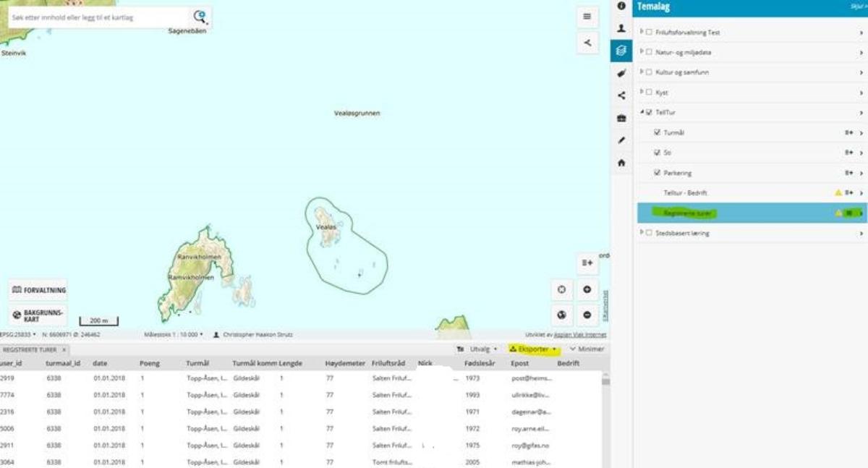Uncheck the Turmål layer checkbox
This screenshot has height=468, width=868.
(657, 132)
